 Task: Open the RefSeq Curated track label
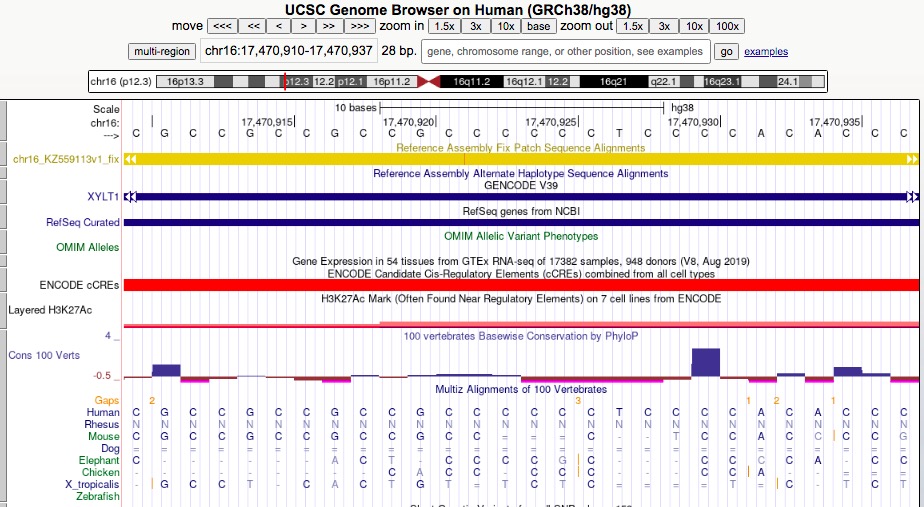click(x=82, y=222)
